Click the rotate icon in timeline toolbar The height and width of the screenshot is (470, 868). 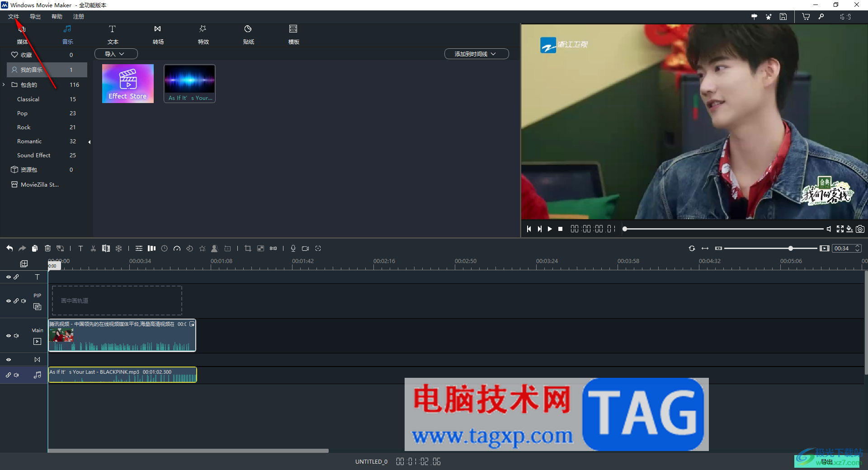click(x=189, y=248)
